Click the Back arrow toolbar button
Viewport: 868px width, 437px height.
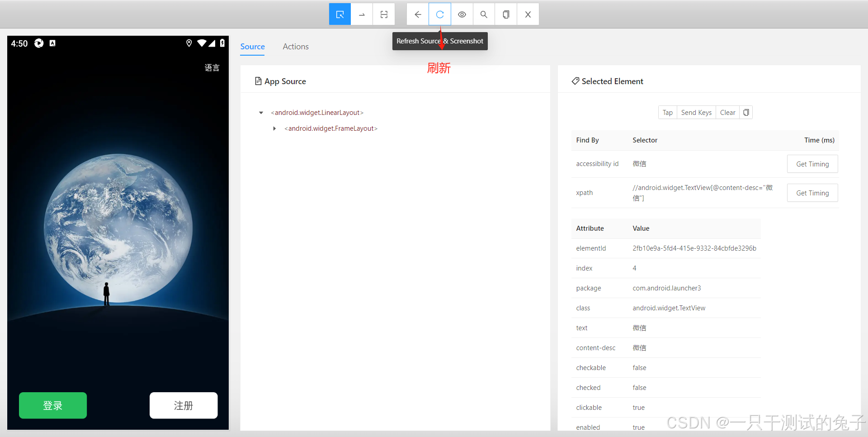[418, 14]
